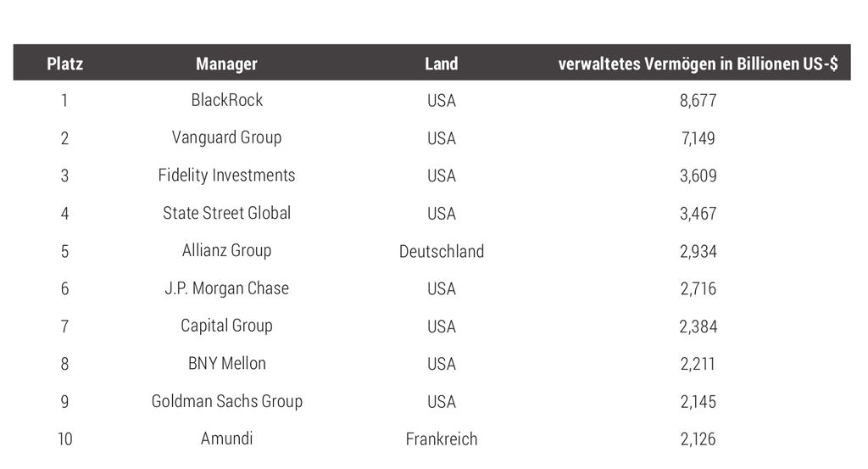Select the Allianz Group row name
The height and width of the screenshot is (469, 868).
[x=226, y=251]
